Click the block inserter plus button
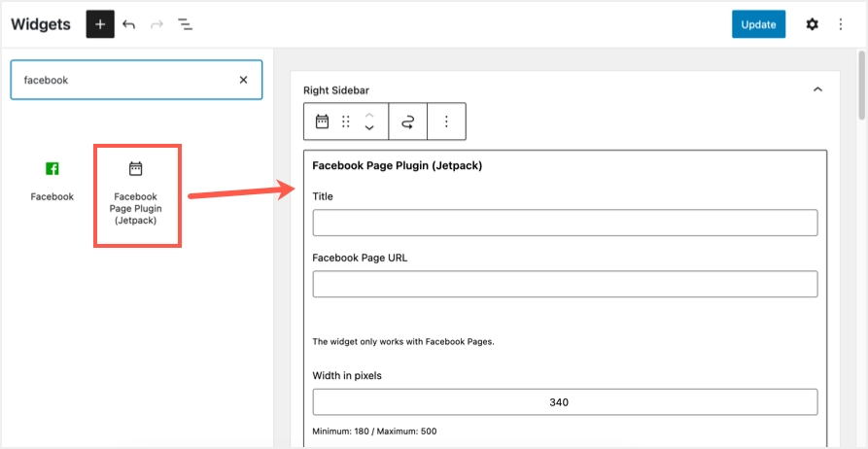The height and width of the screenshot is (449, 868). [100, 24]
